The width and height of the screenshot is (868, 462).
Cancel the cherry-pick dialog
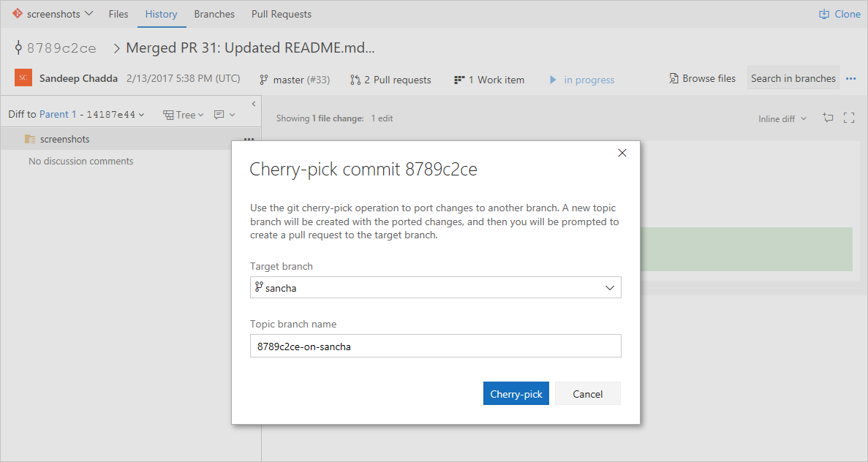click(588, 393)
